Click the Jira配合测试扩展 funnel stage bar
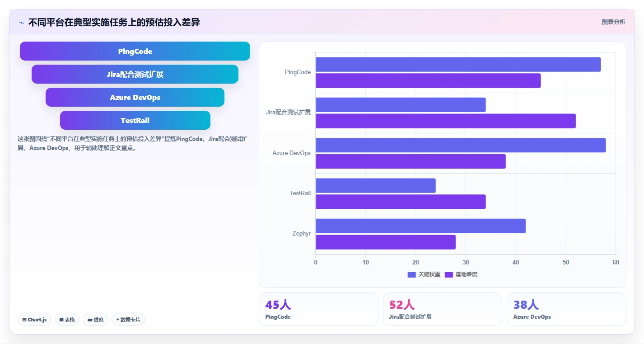The height and width of the screenshot is (344, 644). click(x=135, y=74)
